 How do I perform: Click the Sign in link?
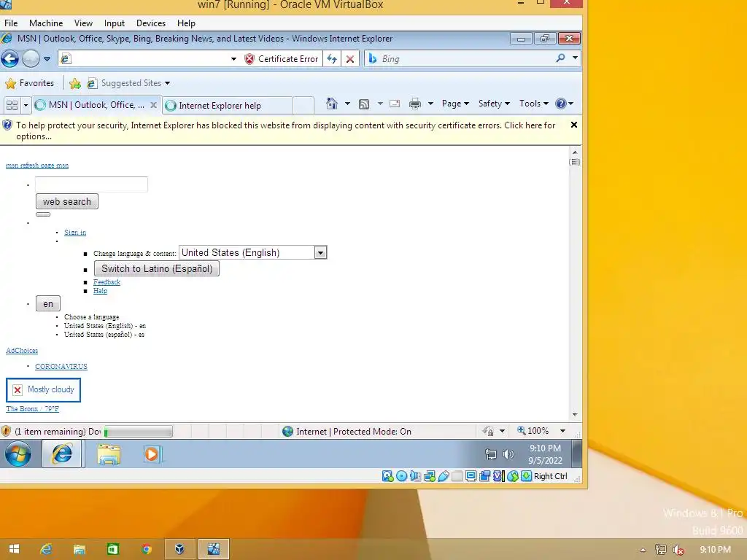[x=75, y=233]
